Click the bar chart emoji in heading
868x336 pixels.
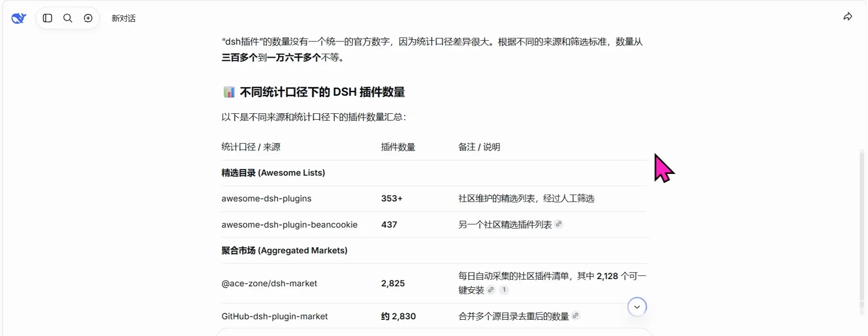229,92
